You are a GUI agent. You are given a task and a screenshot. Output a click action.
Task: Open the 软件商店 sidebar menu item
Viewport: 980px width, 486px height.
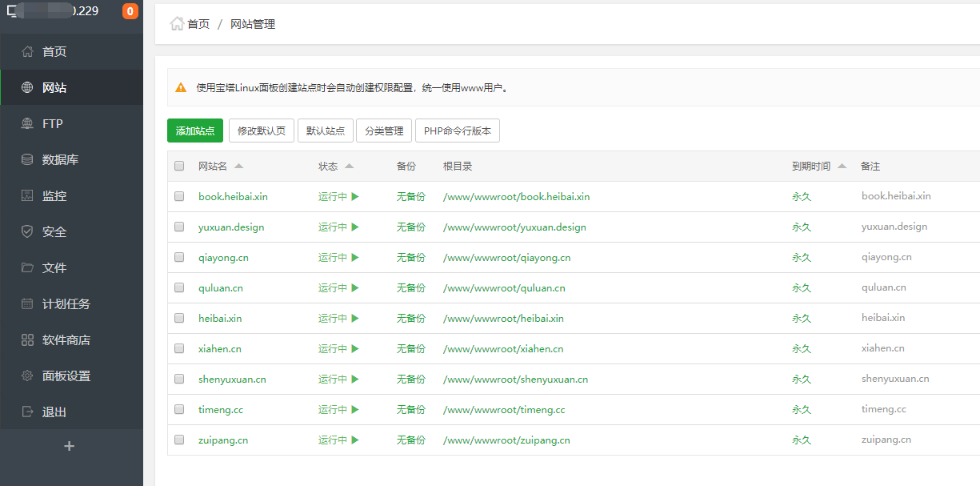pyautogui.click(x=71, y=340)
